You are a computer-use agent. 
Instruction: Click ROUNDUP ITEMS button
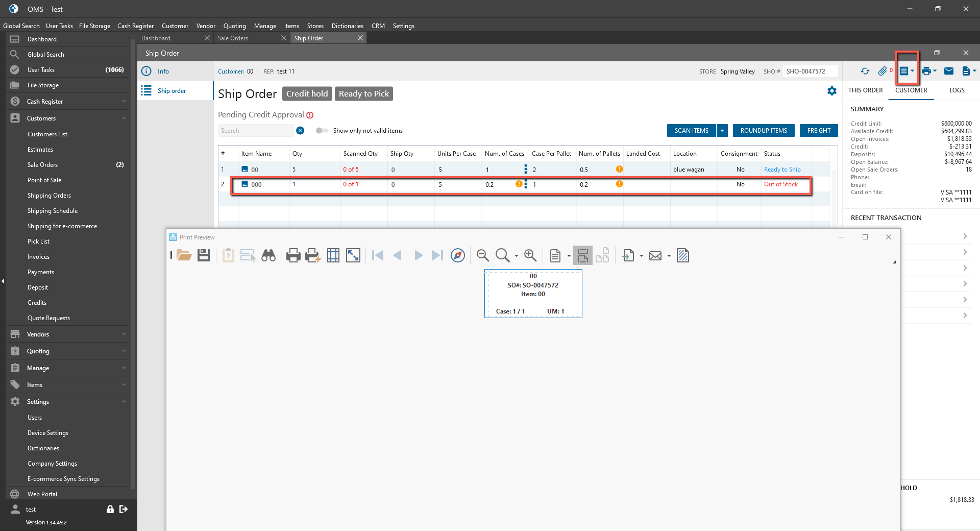764,131
